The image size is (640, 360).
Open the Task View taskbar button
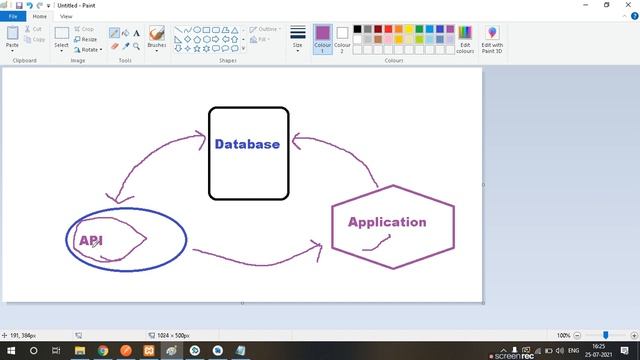(x=56, y=351)
